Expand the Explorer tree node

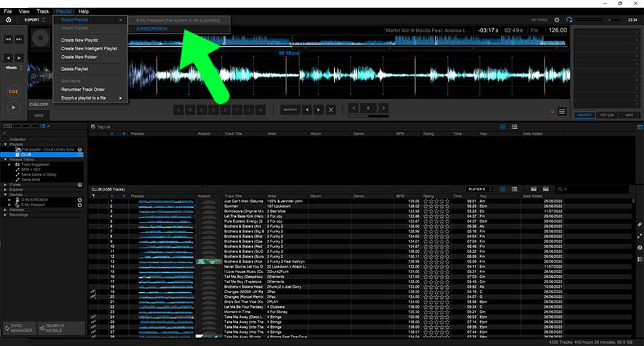pos(5,190)
